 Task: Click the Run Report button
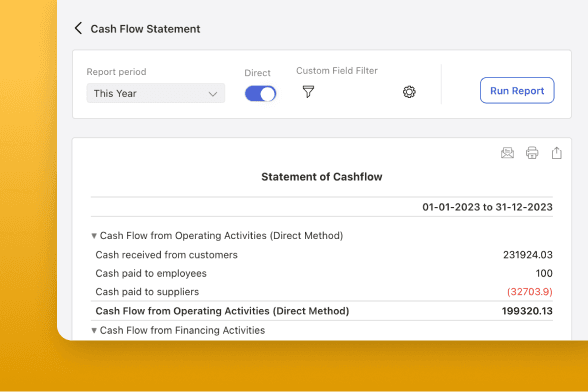517,90
